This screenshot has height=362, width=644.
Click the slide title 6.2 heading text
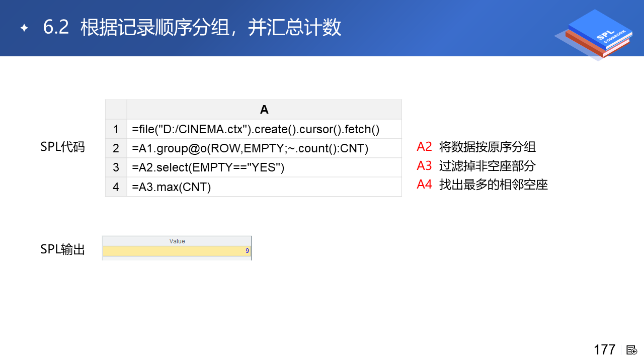(192, 28)
